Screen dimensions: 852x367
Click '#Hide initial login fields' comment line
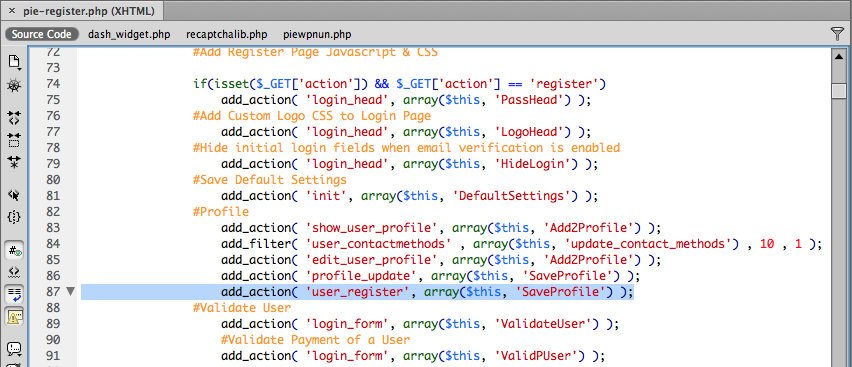click(406, 148)
